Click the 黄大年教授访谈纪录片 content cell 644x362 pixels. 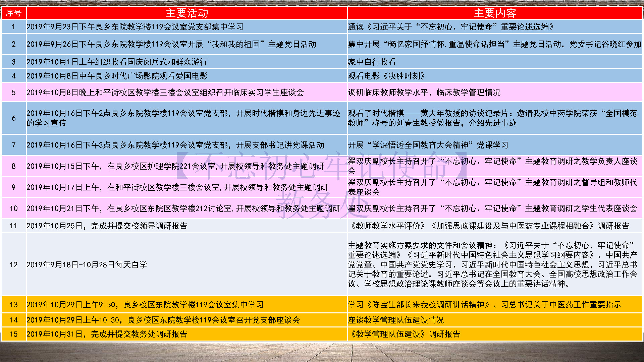point(492,118)
